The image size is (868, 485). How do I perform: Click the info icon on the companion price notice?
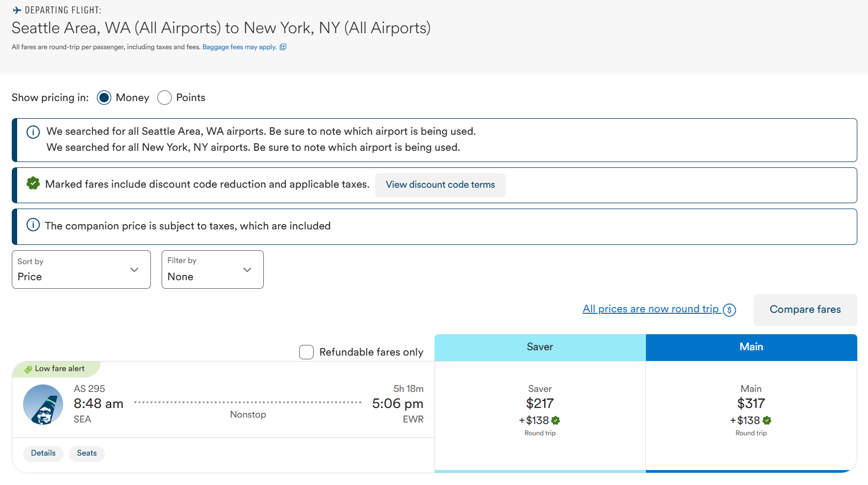[33, 225]
